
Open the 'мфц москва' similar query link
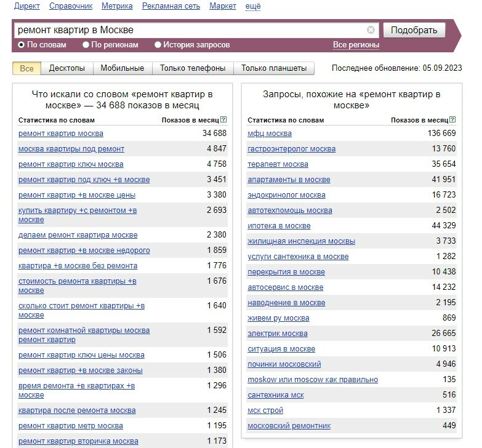(x=270, y=134)
